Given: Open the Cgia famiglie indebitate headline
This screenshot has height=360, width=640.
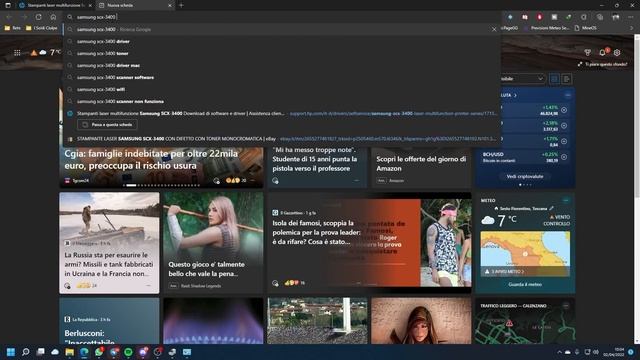Looking at the screenshot, I should pyautogui.click(x=151, y=160).
